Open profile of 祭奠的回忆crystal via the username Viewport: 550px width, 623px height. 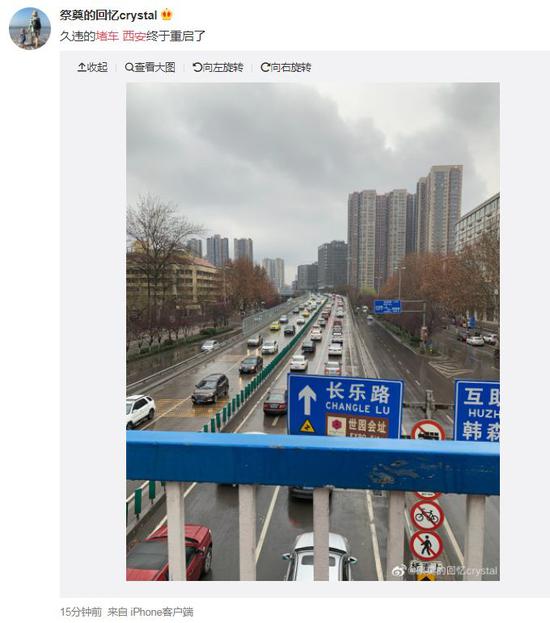click(108, 15)
